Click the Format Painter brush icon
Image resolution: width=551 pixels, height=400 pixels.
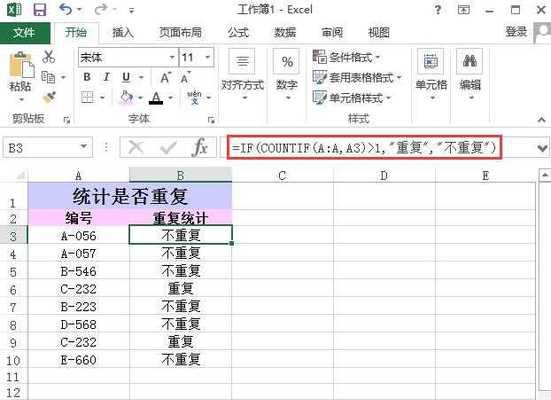[49, 97]
